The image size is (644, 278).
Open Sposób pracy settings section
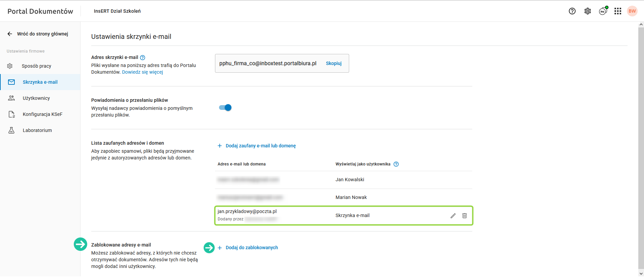[x=36, y=66]
